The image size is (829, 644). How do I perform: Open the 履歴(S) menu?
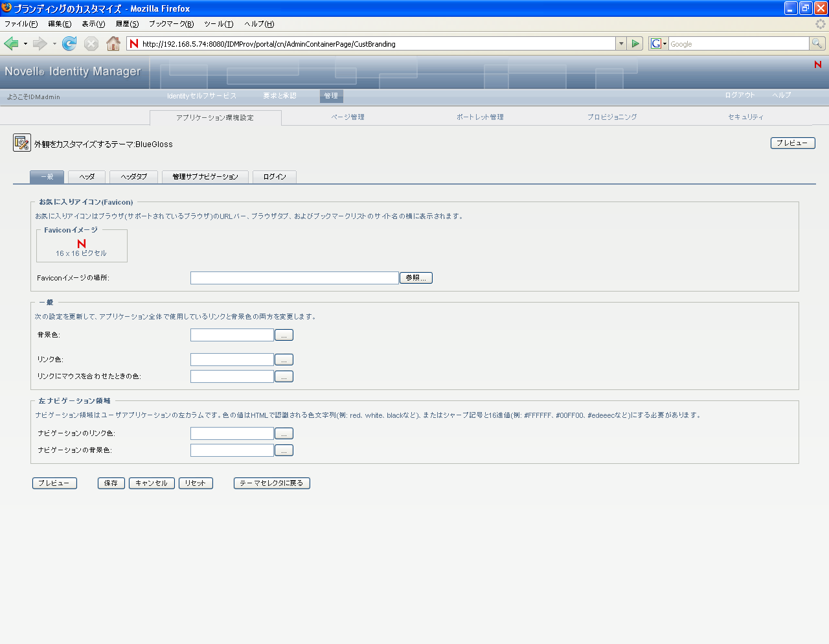coord(128,24)
